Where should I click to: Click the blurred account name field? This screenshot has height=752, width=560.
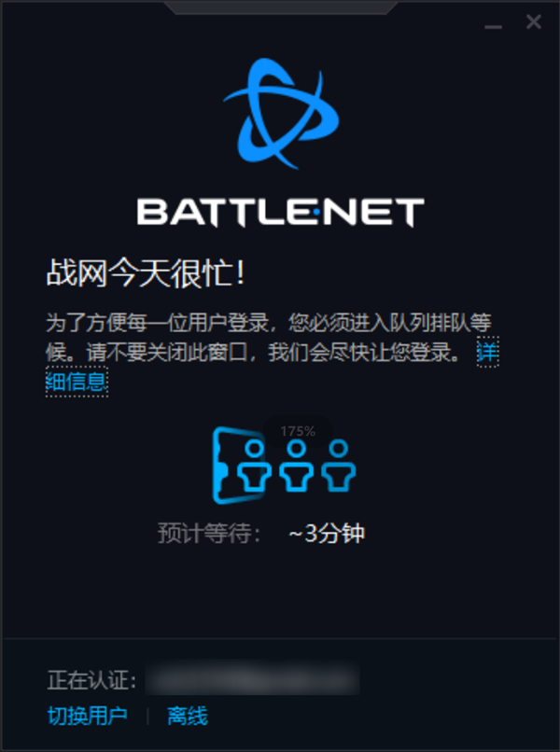(x=252, y=677)
